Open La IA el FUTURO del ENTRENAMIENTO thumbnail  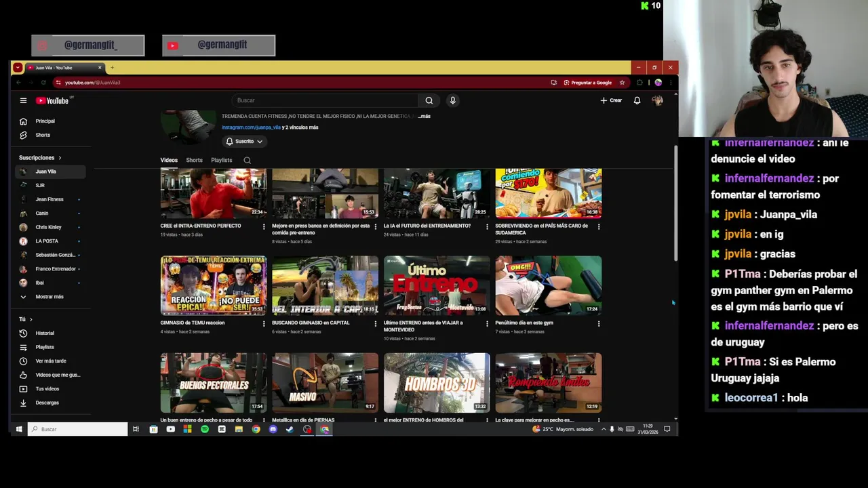click(x=437, y=193)
